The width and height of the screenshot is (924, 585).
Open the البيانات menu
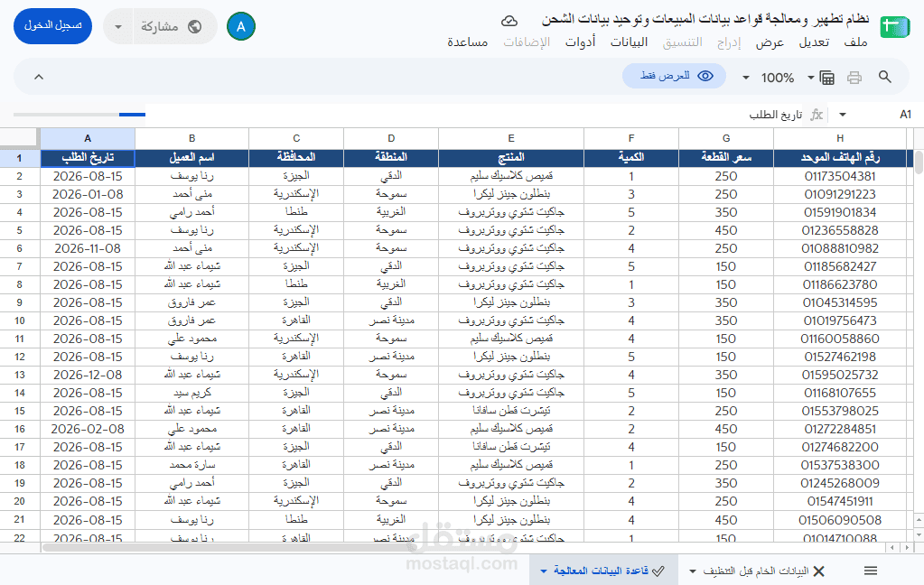629,42
